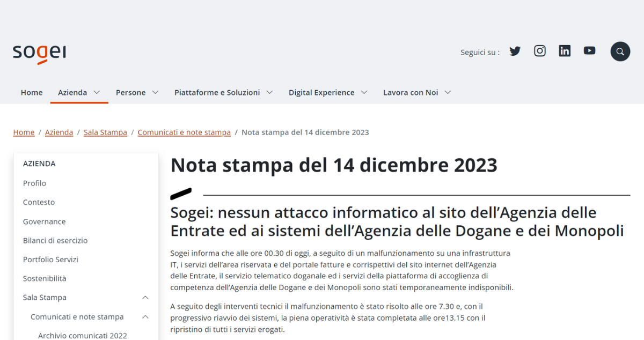Open Sala Stampa sidebar item

(x=45, y=298)
